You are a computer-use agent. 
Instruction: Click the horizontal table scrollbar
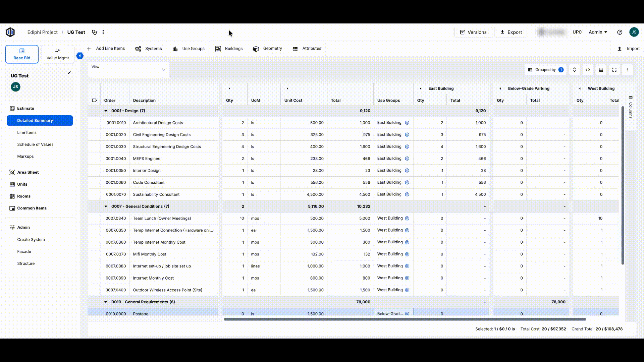point(405,319)
